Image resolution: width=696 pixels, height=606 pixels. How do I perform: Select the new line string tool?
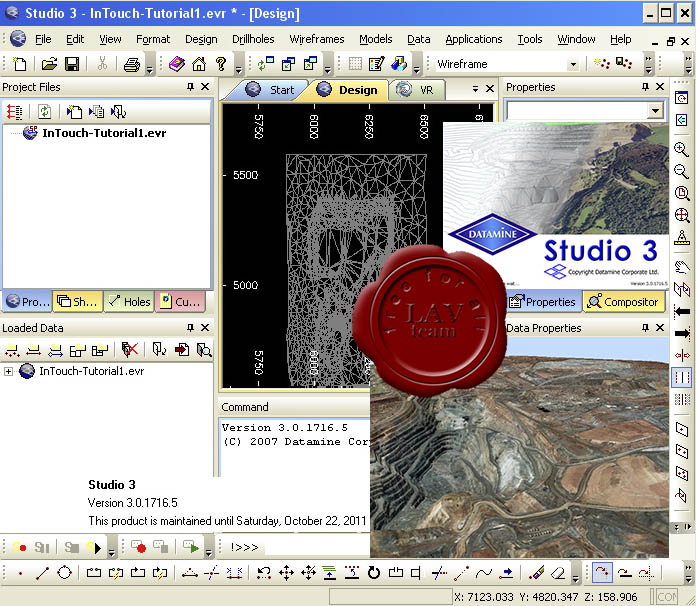click(x=42, y=573)
